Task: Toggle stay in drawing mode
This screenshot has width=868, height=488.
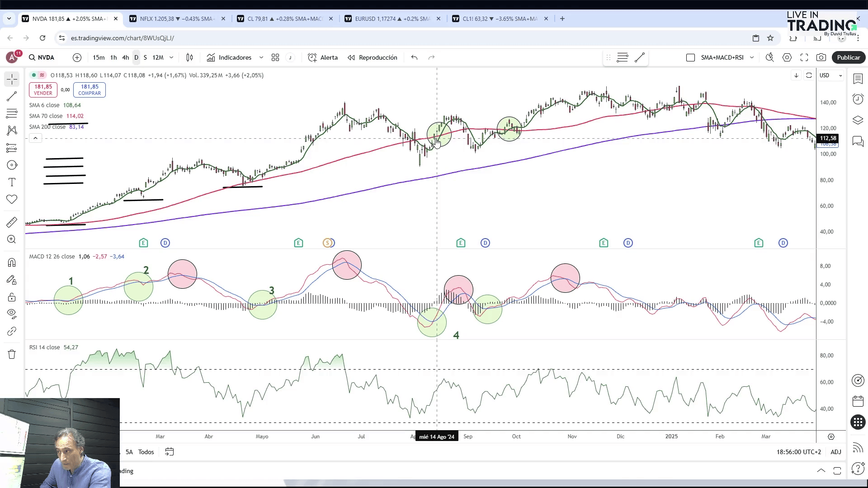Action: pyautogui.click(x=12, y=280)
